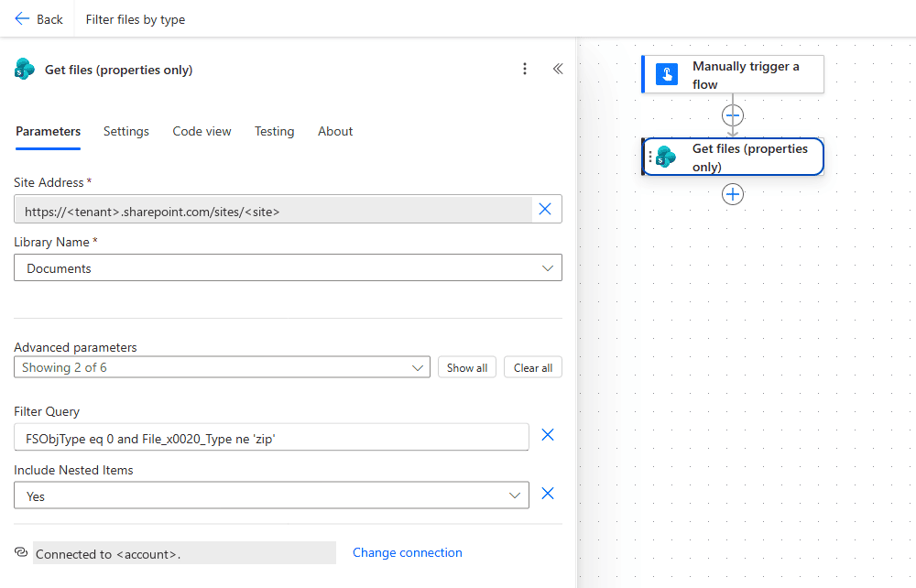Remove the Filter Query parameter with X

(548, 434)
